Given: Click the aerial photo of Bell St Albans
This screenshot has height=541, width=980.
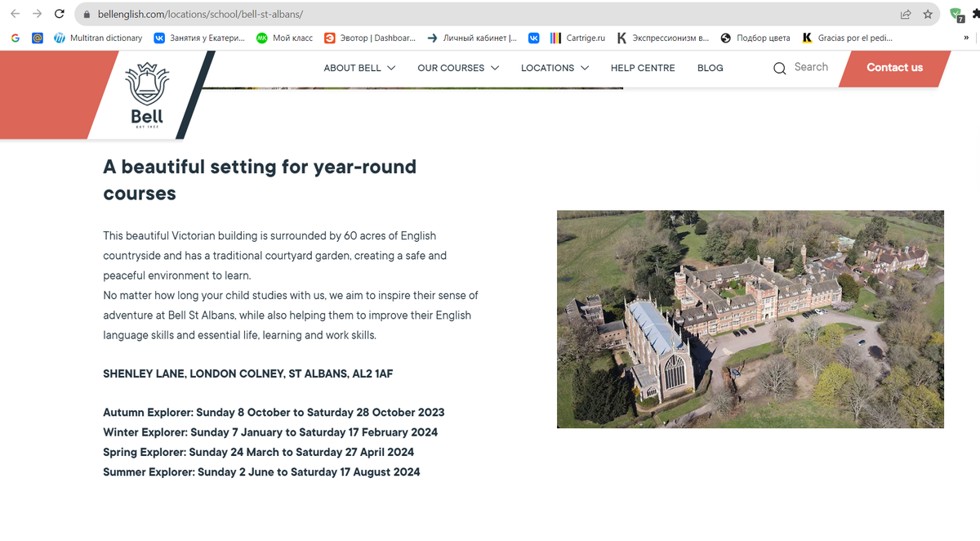Looking at the screenshot, I should 751,319.
